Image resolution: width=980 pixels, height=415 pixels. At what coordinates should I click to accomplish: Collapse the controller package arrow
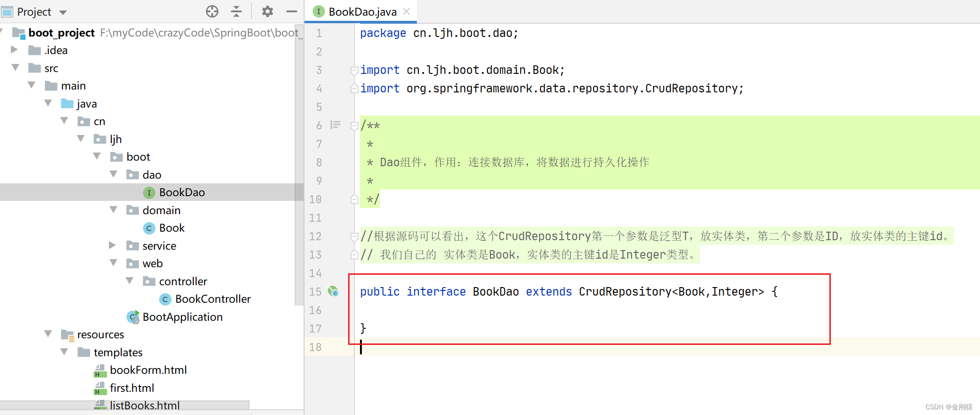130,281
